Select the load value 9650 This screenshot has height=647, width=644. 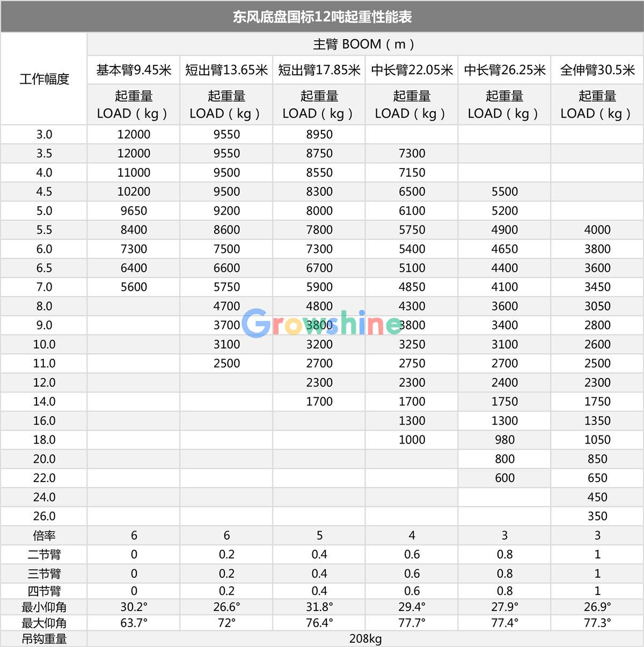(134, 210)
